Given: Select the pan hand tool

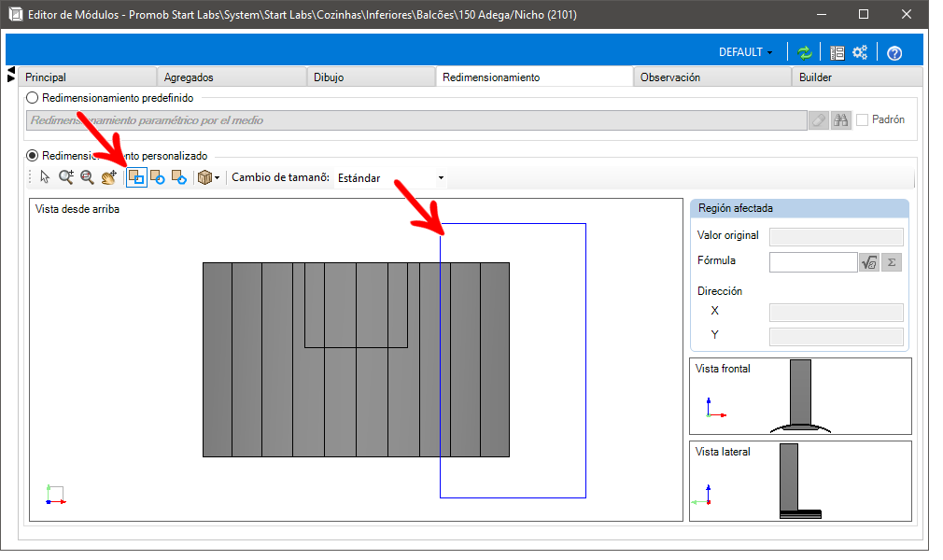Looking at the screenshot, I should (109, 177).
